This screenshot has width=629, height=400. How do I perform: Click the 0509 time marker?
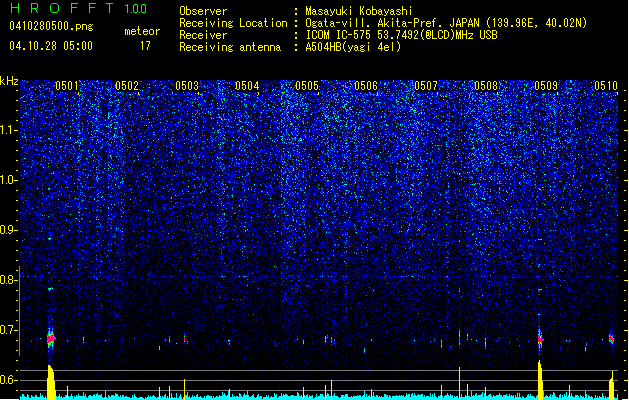pyautogui.click(x=546, y=86)
